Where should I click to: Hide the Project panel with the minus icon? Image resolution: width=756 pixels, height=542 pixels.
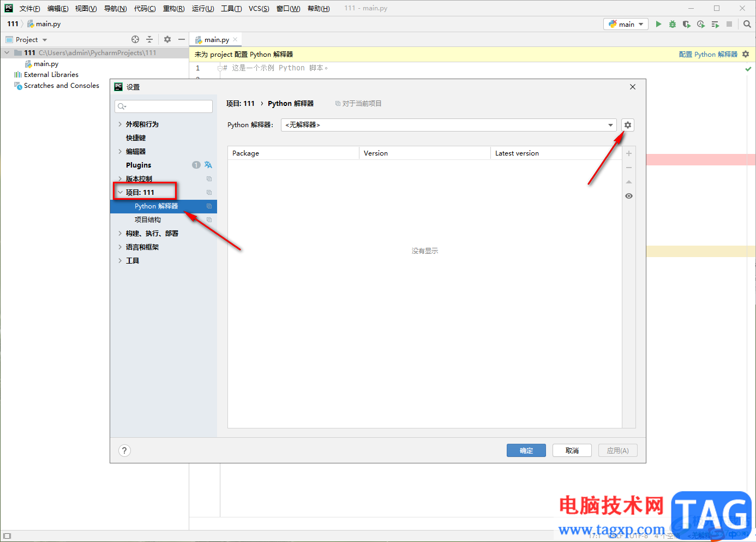tap(182, 39)
